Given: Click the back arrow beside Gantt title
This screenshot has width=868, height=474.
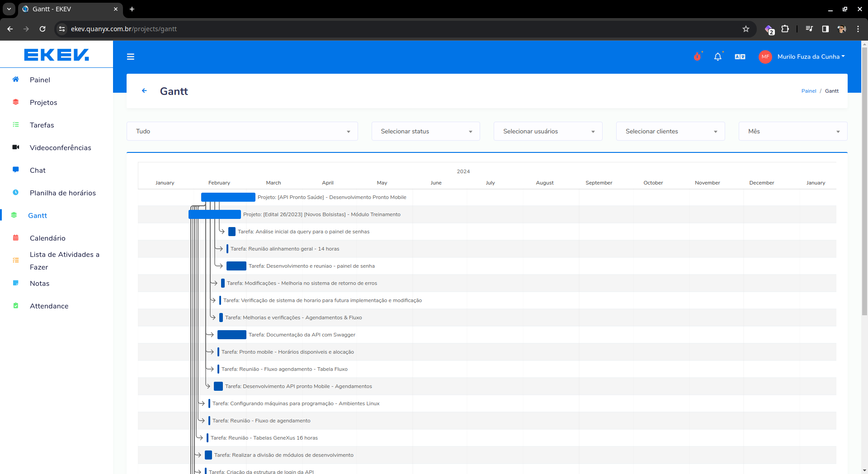Looking at the screenshot, I should click(x=144, y=91).
